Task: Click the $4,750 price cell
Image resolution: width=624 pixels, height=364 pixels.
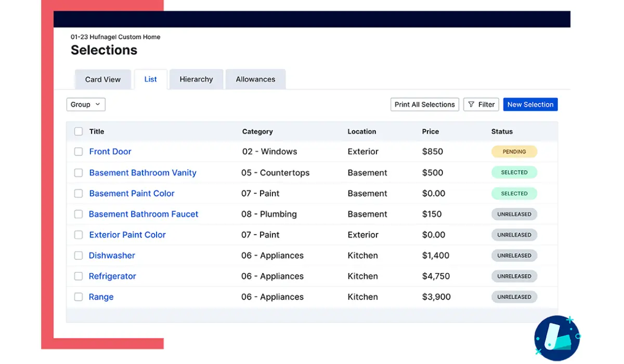Action: (x=436, y=277)
